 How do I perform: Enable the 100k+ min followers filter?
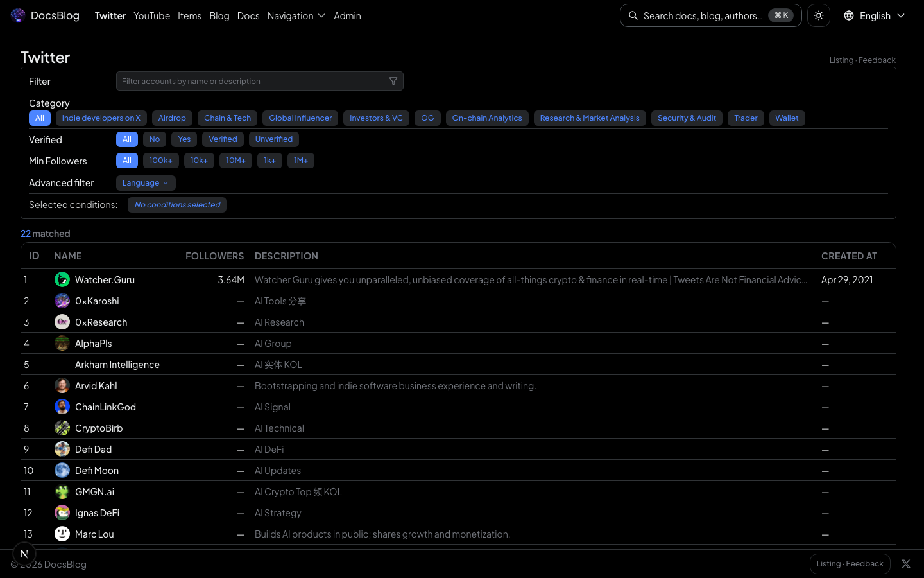click(160, 161)
